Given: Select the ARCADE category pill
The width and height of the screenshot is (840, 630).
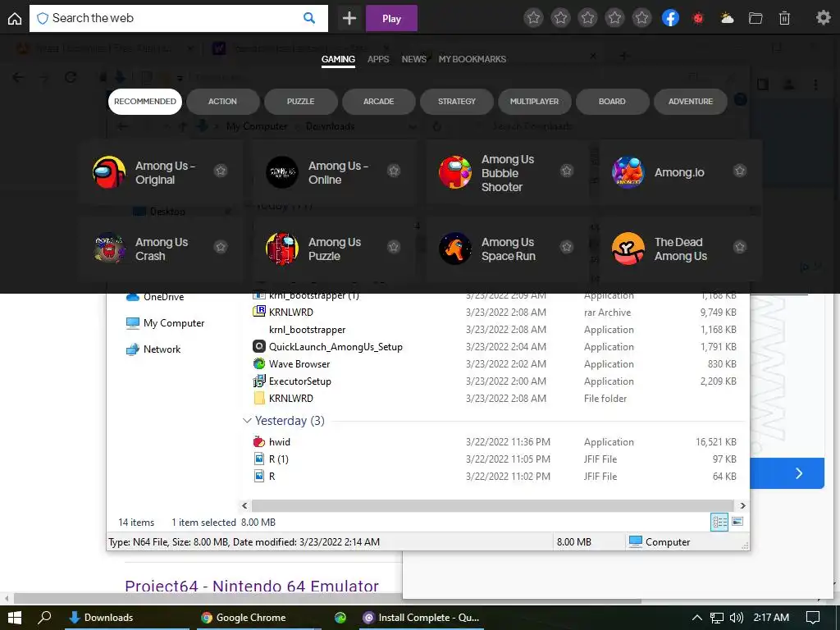Looking at the screenshot, I should 379,101.
